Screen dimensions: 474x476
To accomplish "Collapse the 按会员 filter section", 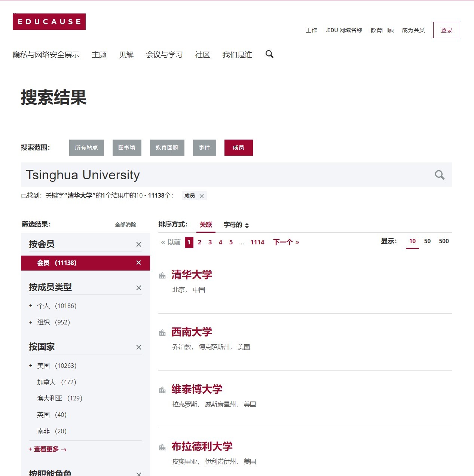I will [139, 244].
